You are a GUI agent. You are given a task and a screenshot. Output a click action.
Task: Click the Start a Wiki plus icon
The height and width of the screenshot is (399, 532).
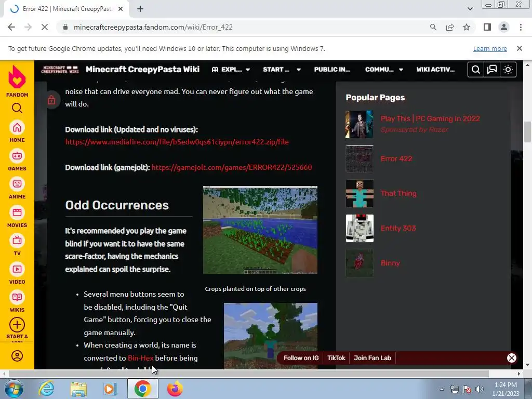[17, 325]
